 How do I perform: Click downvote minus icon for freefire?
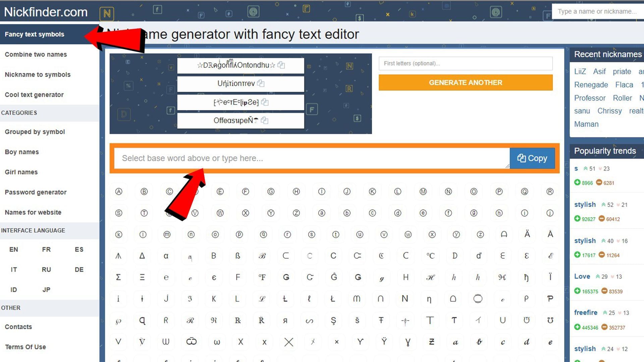coord(604,327)
